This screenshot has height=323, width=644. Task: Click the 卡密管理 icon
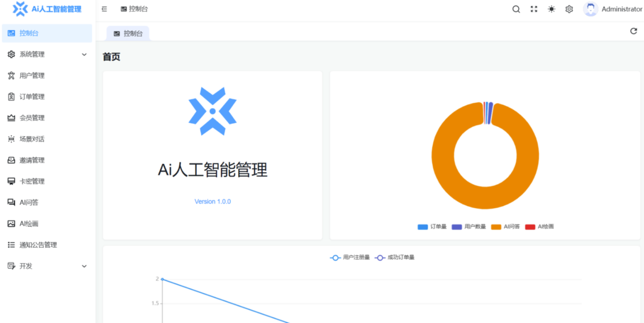tap(11, 182)
